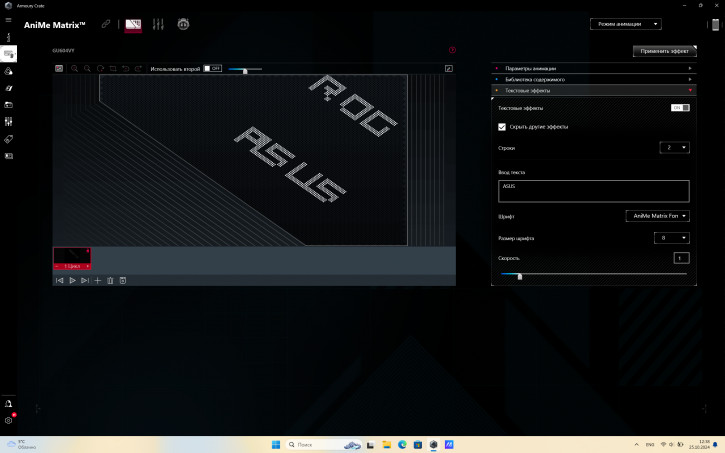Select the timeline frame thumbnail labeled 1 Цикл

[x=72, y=258]
